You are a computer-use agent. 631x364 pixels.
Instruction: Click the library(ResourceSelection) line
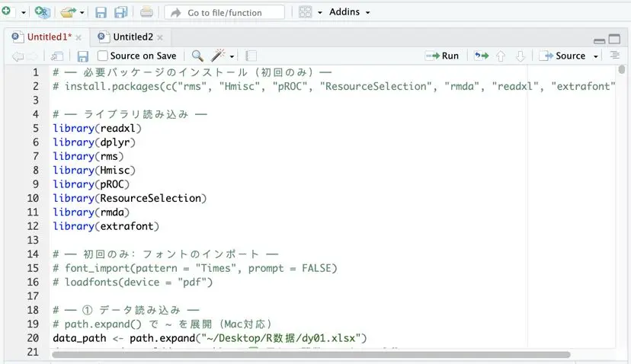point(130,198)
